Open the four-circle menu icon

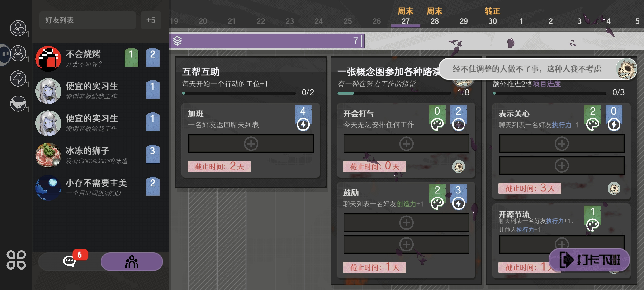click(16, 260)
